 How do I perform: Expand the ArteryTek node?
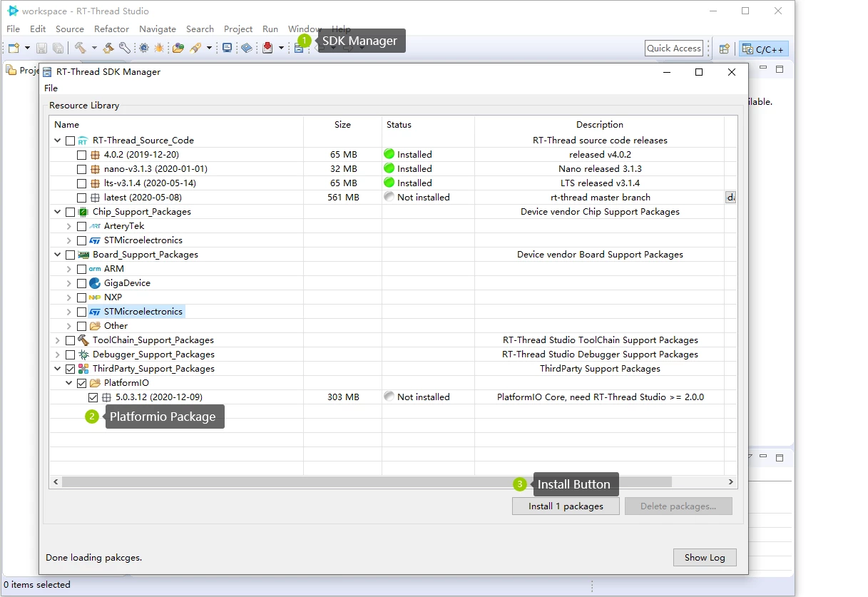pyautogui.click(x=69, y=226)
